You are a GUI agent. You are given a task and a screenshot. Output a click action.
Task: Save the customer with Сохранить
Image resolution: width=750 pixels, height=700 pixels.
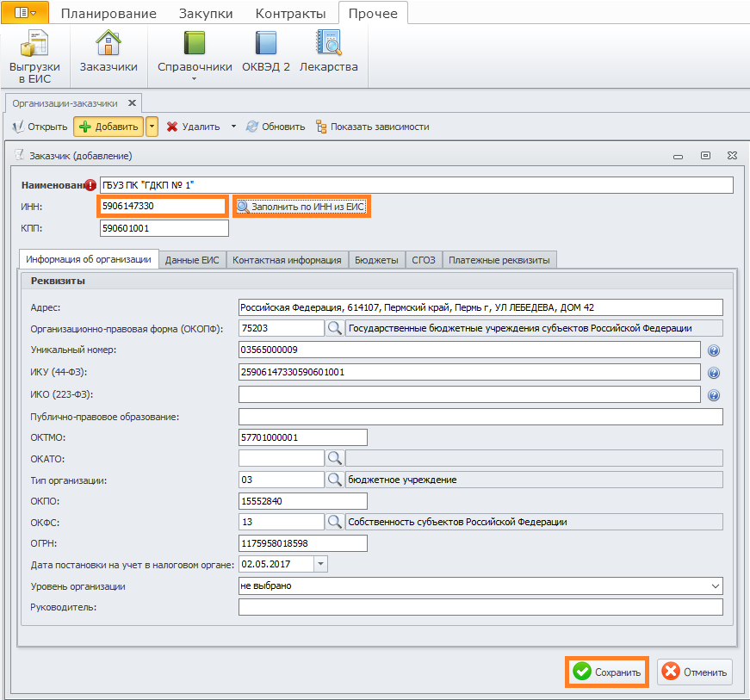(606, 672)
